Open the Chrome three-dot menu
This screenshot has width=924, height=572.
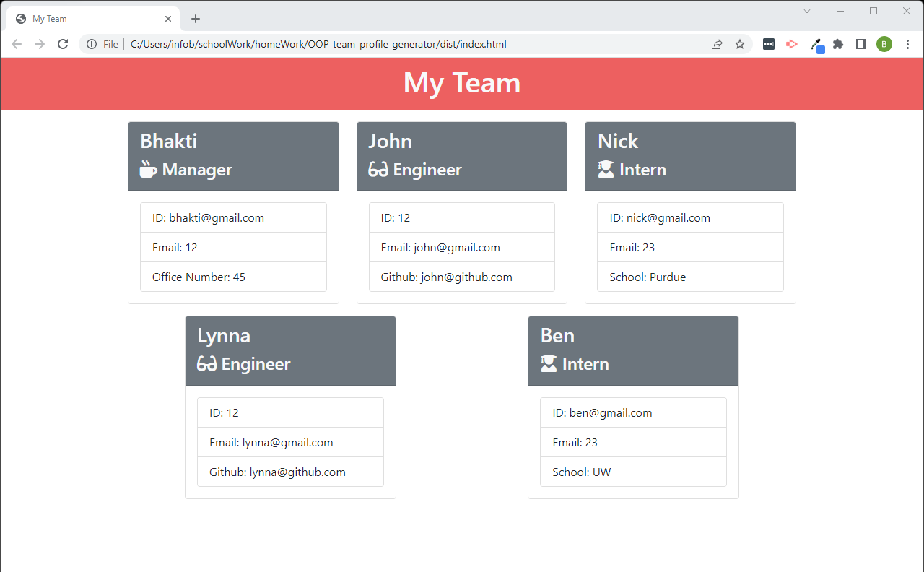(x=907, y=44)
